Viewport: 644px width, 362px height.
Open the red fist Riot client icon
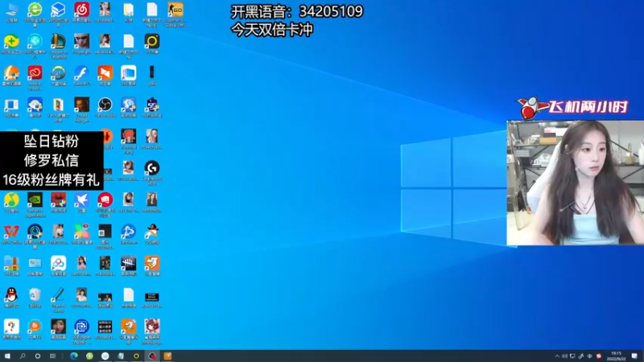click(x=105, y=200)
